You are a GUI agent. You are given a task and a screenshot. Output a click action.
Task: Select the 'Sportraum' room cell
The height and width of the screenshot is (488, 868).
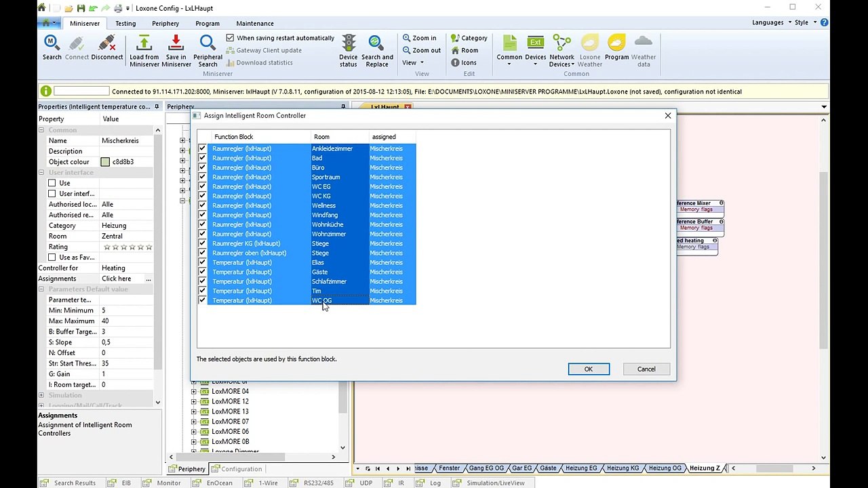tap(340, 177)
